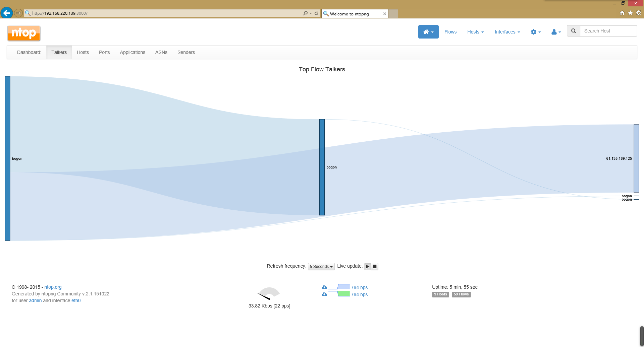
Task: Refresh the page using reload icon
Action: [316, 13]
